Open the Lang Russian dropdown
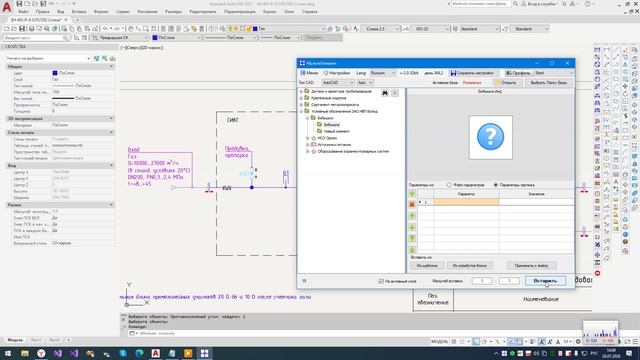 [x=383, y=73]
